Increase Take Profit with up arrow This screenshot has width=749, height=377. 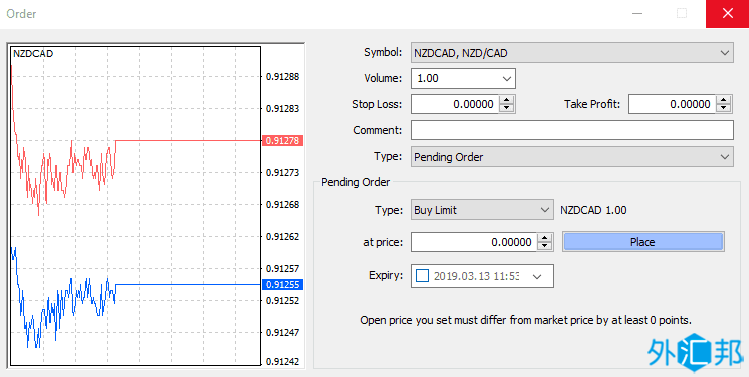(x=724, y=99)
